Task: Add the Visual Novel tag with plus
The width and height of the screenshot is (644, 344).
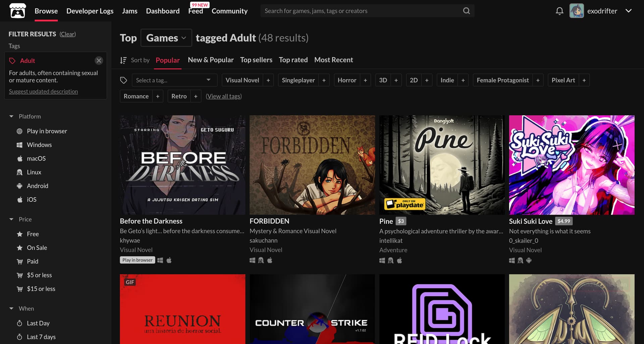Action: click(268, 80)
